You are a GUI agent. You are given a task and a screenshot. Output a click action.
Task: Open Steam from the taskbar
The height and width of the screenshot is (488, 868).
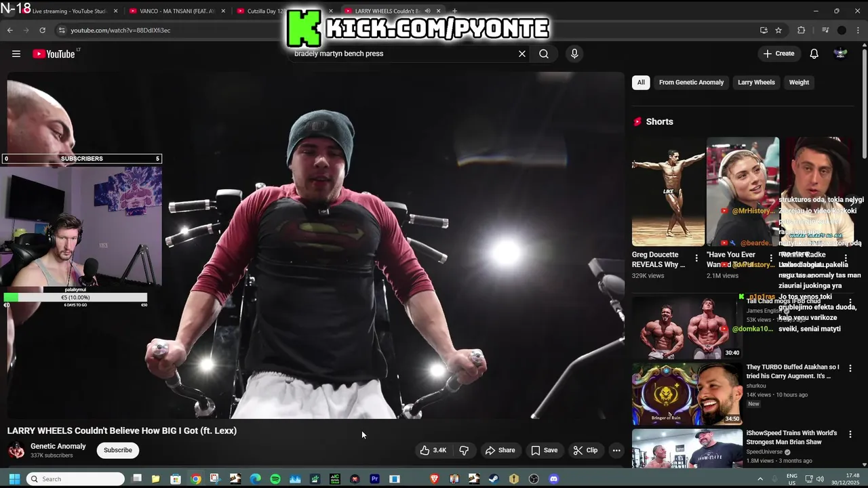[494, 479]
